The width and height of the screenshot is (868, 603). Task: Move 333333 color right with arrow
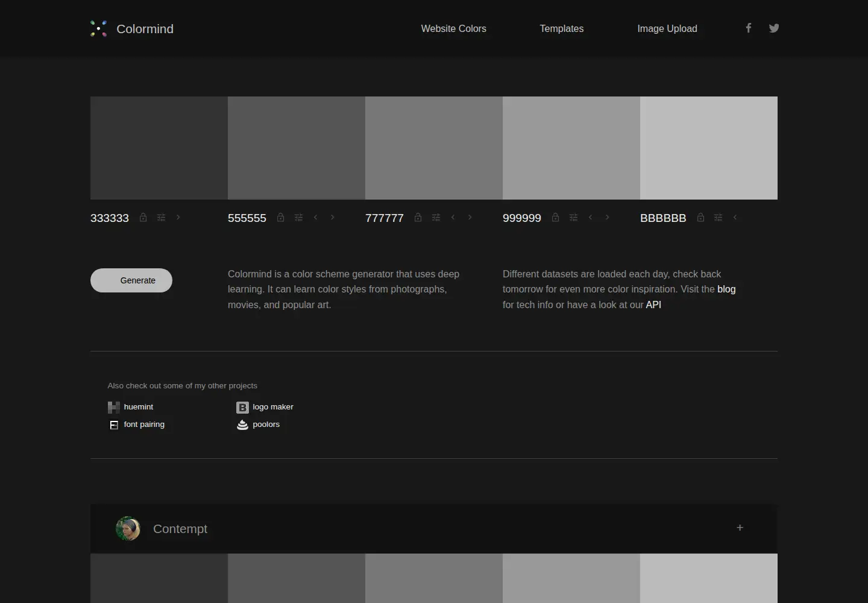pos(178,217)
